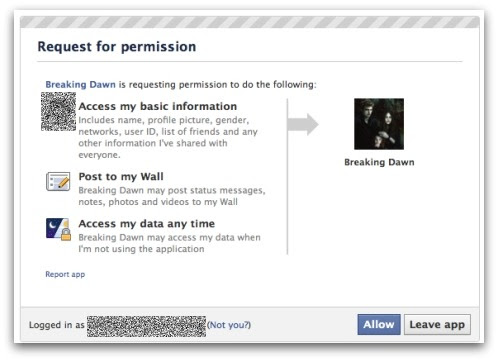Click the offline data access description text
This screenshot has height=361, width=498.
(170, 243)
